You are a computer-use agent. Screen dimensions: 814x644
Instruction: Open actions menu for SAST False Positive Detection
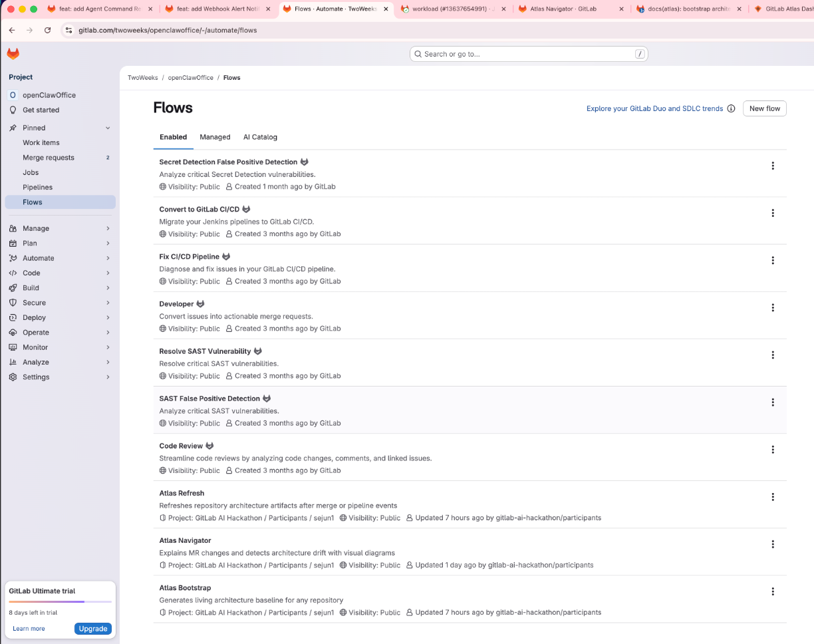pos(773,402)
